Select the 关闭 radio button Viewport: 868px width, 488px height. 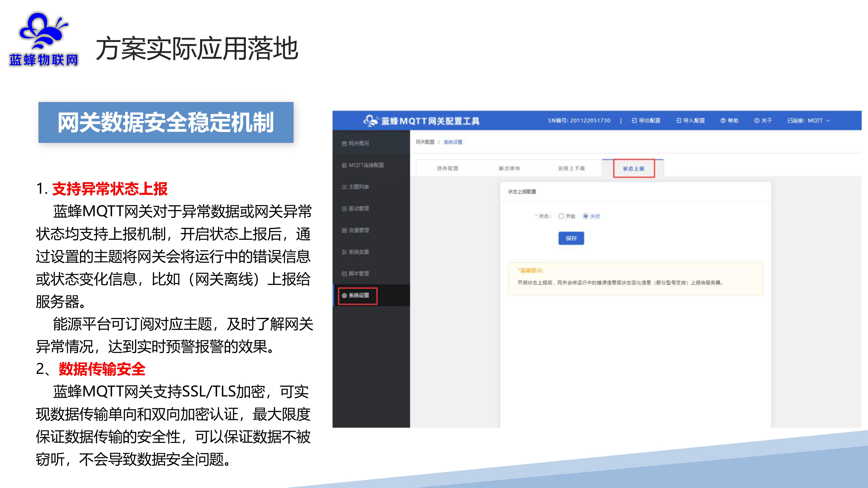point(586,216)
